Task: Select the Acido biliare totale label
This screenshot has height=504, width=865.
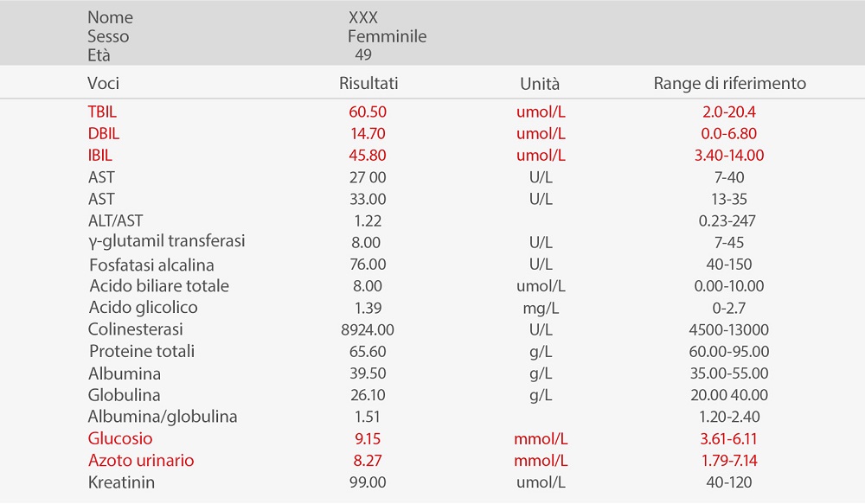Action: [159, 286]
